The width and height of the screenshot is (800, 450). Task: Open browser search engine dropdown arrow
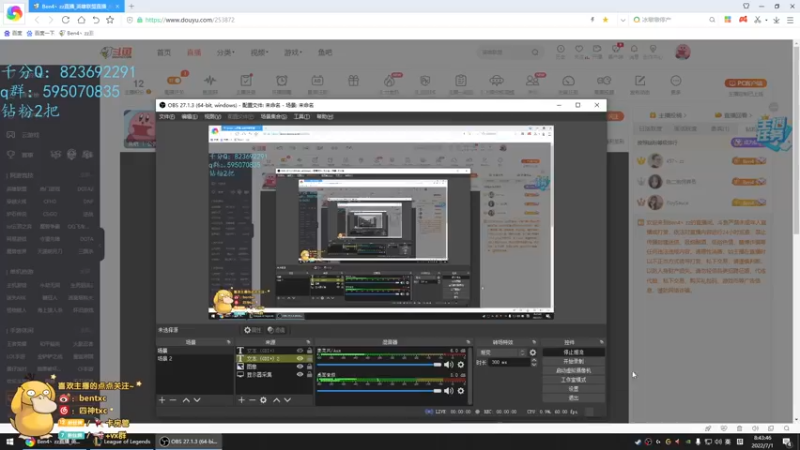pyautogui.click(x=622, y=20)
